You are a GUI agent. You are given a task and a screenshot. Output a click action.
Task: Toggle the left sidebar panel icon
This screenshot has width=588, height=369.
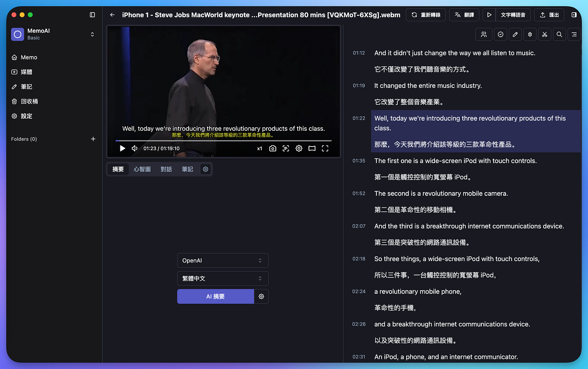click(x=92, y=15)
